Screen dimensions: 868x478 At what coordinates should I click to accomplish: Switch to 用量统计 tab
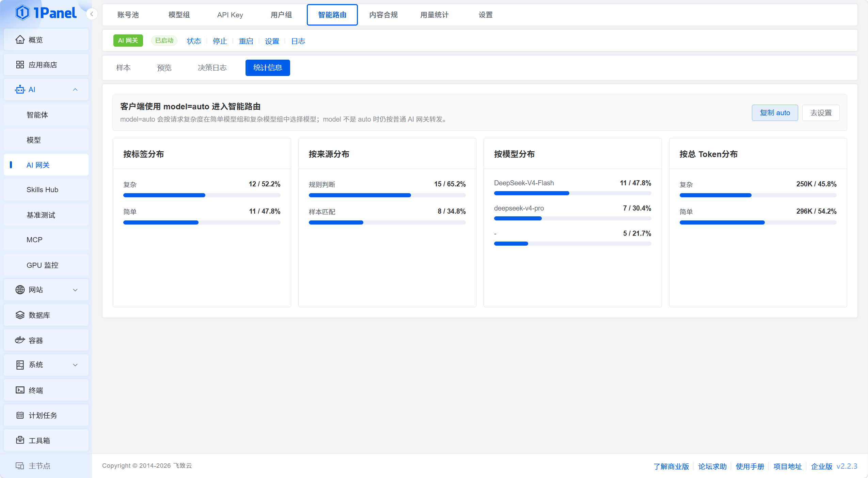point(435,15)
